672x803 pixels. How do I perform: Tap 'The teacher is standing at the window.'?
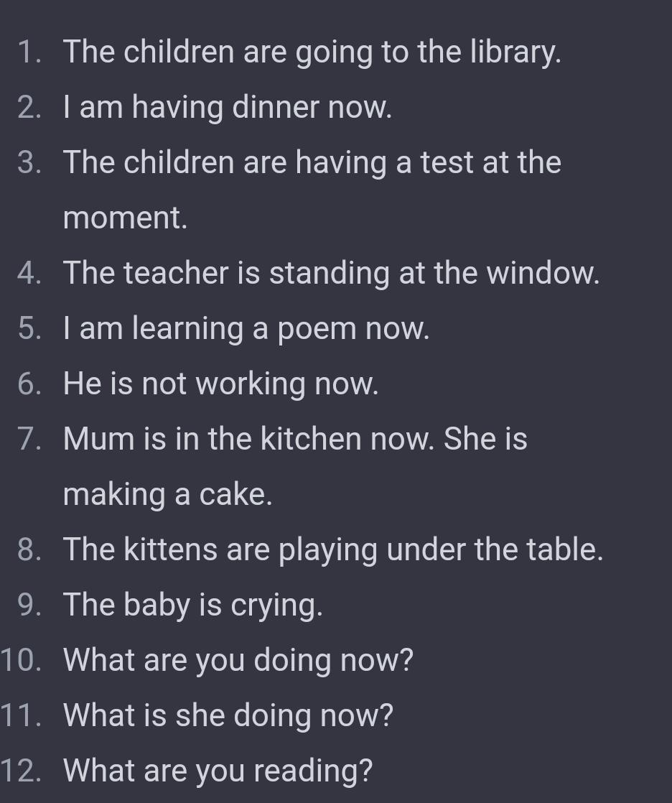(x=331, y=273)
